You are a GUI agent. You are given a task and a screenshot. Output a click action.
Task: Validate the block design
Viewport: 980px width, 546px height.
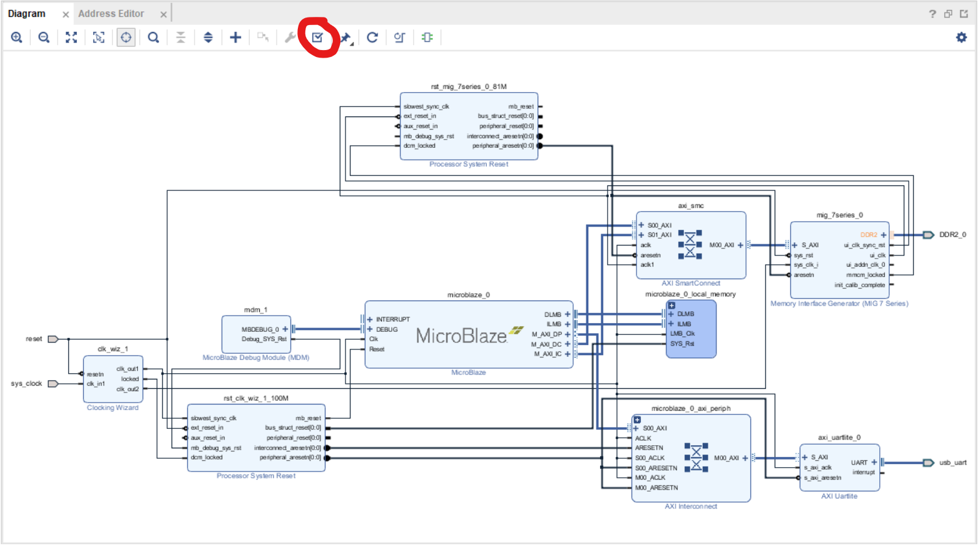click(318, 37)
